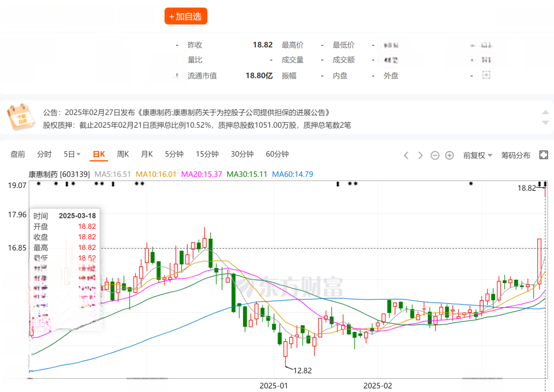Click the MA60:14.79 indicator label
This screenshot has height=392, width=554.
click(292, 174)
